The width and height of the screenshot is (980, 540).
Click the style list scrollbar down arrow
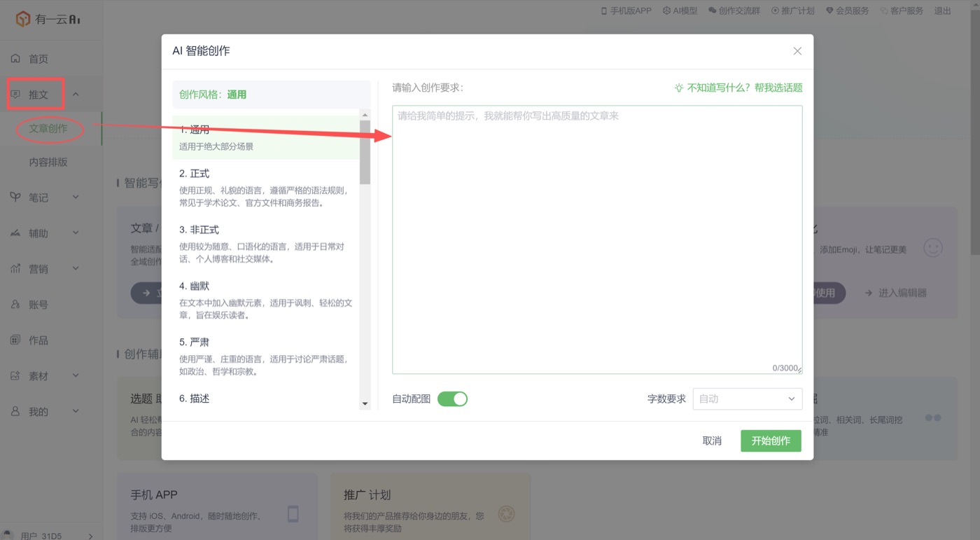(x=365, y=404)
